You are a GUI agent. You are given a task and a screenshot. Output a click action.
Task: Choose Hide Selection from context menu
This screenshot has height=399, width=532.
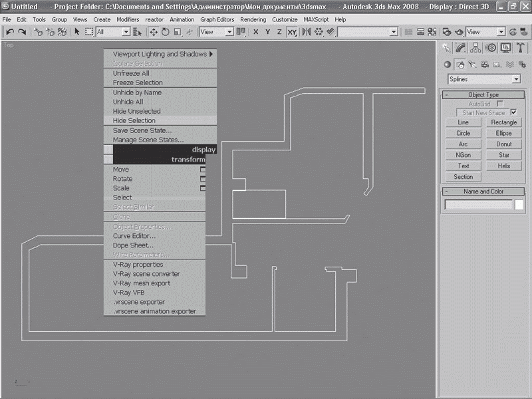pos(134,121)
